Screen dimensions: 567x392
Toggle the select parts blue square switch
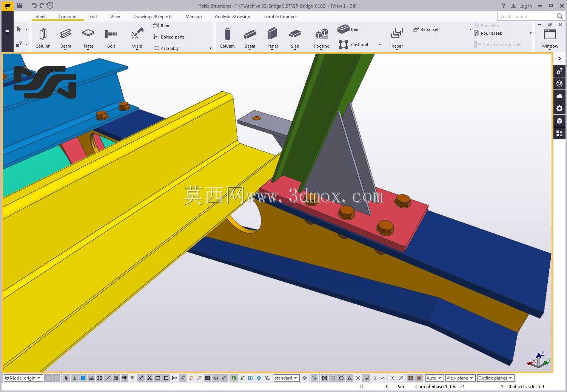click(x=83, y=378)
